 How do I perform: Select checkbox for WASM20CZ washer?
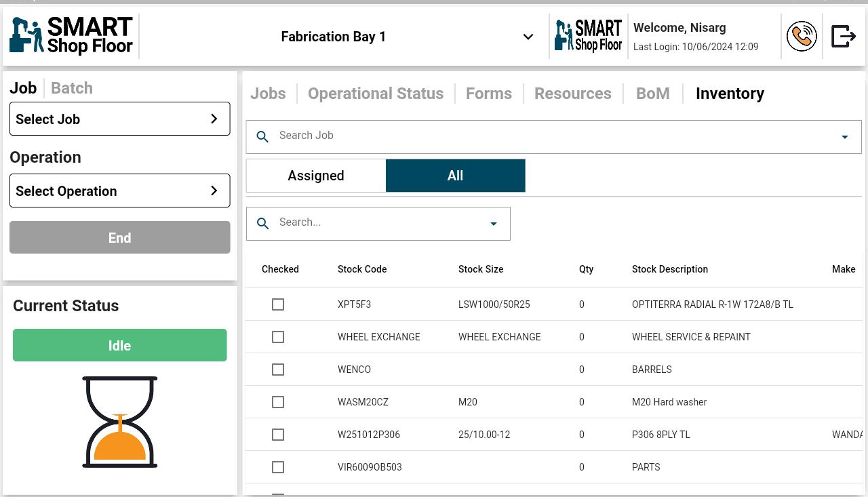pos(278,402)
